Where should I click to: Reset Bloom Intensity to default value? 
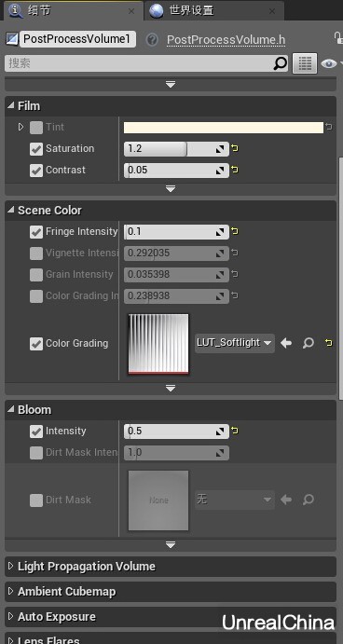235,431
